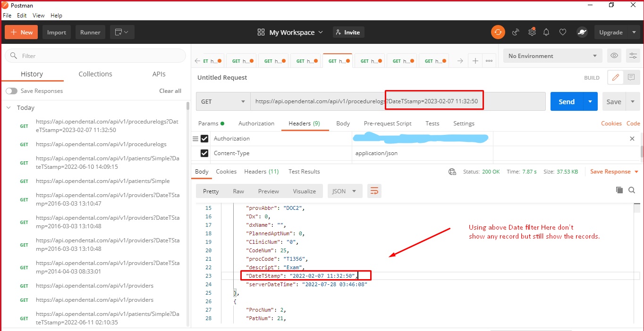Click the Authorization row drag handle
The width and height of the screenshot is (644, 331).
[195, 139]
